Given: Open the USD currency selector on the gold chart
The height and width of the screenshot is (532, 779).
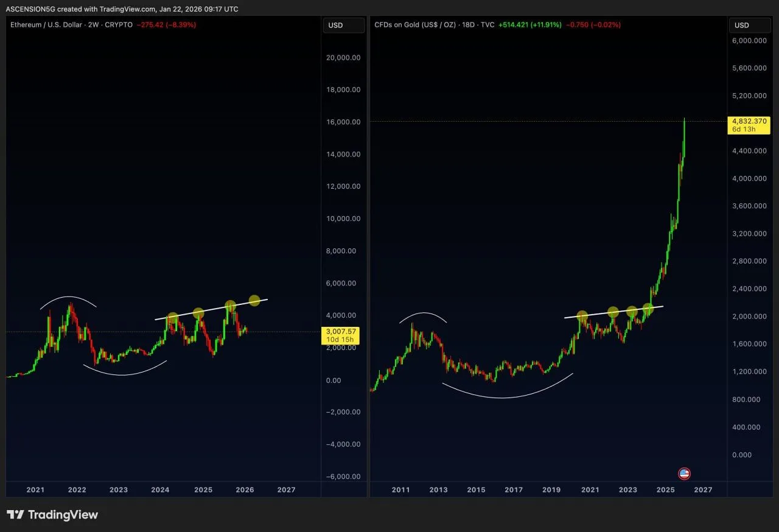Looking at the screenshot, I should click(x=749, y=25).
